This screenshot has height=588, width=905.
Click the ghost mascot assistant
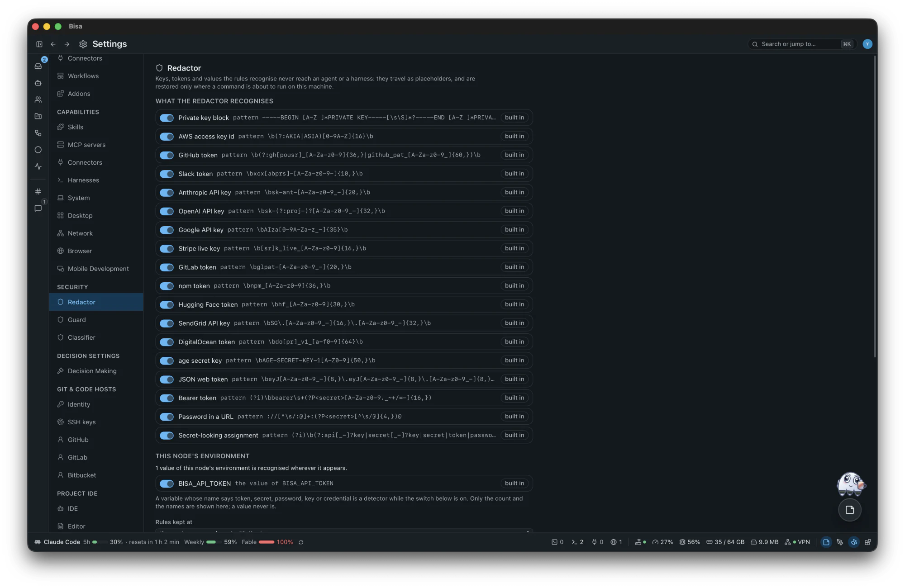tap(851, 484)
